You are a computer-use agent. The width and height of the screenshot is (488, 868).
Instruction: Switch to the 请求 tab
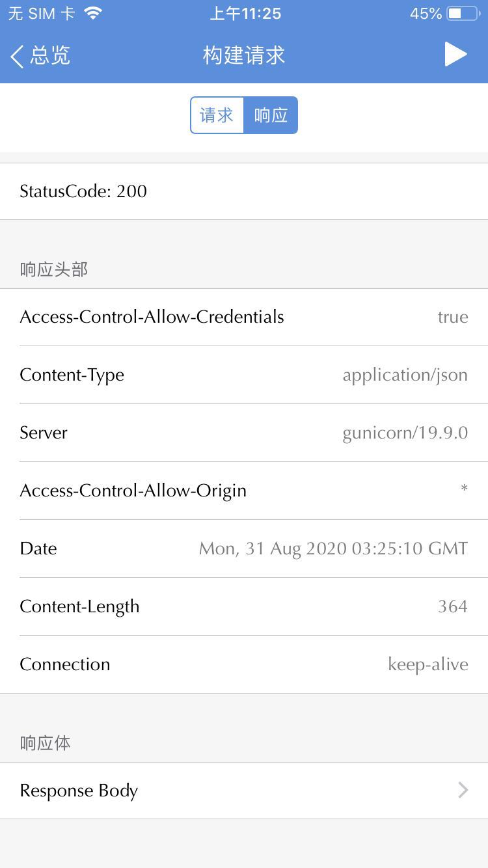click(x=217, y=115)
